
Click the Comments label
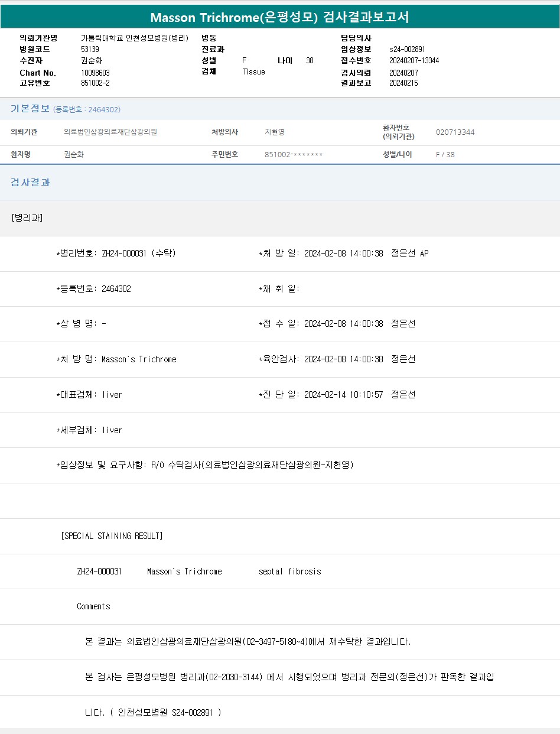93,606
